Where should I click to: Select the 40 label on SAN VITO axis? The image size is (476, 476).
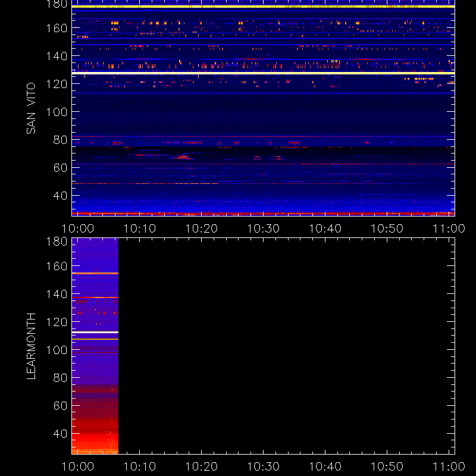coord(60,196)
